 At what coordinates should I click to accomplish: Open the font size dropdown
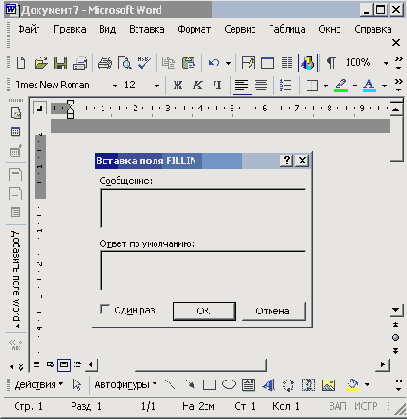[x=157, y=86]
